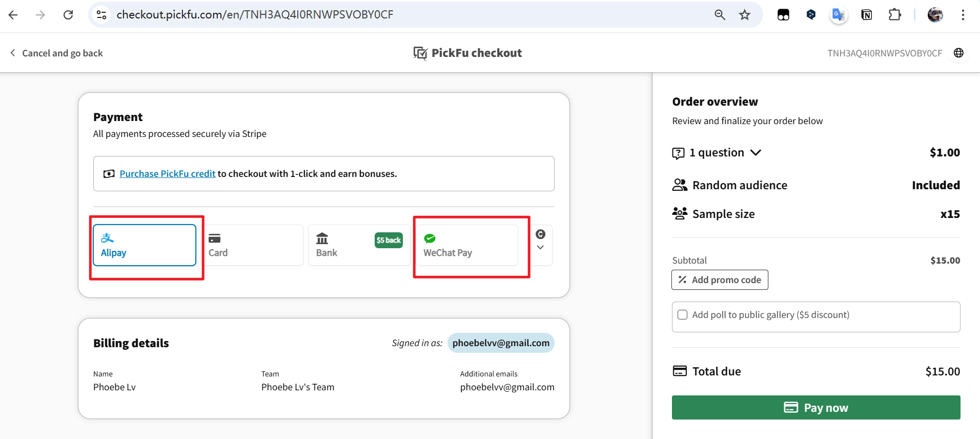Open the Chrome profile avatar
This screenshot has width=980, height=439.
click(x=935, y=15)
